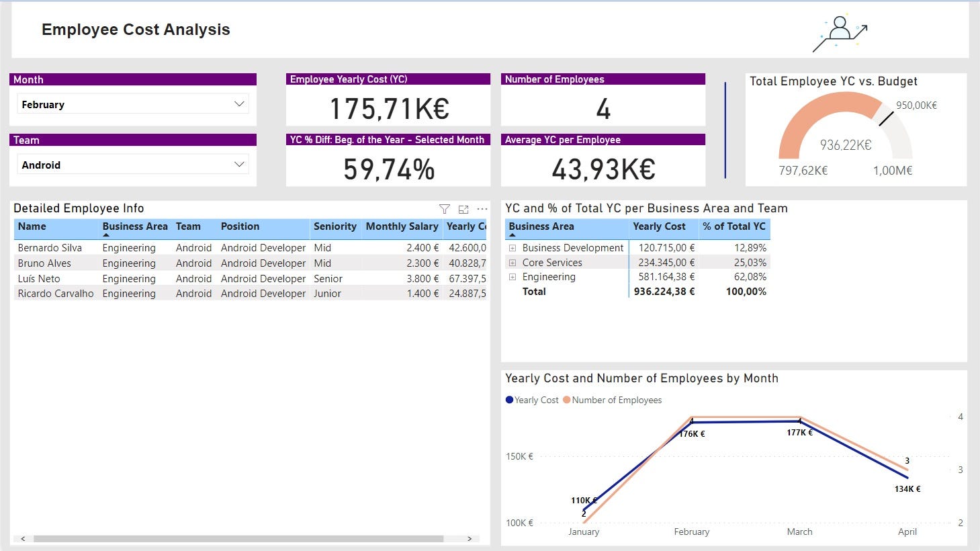
Task: Open more options ellipsis on employee table
Action: click(x=482, y=209)
